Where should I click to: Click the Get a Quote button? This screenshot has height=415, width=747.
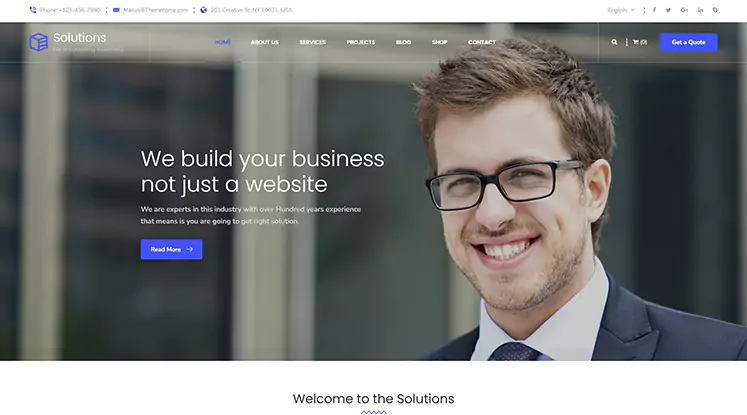(688, 42)
